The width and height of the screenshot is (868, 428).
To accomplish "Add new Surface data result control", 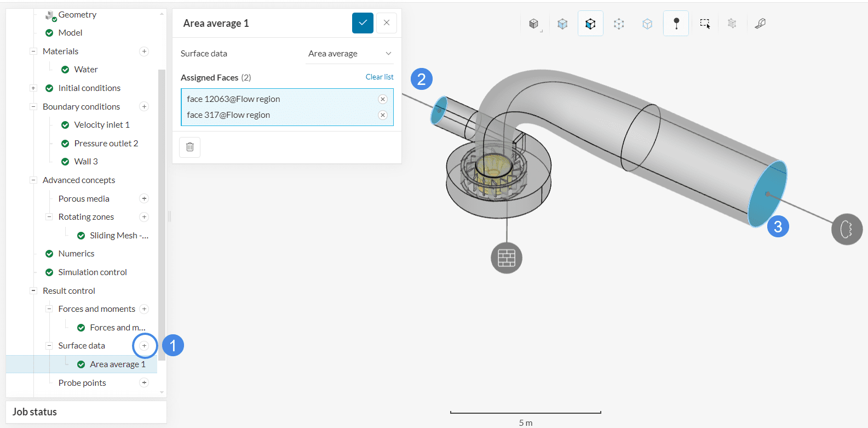I will [x=145, y=346].
